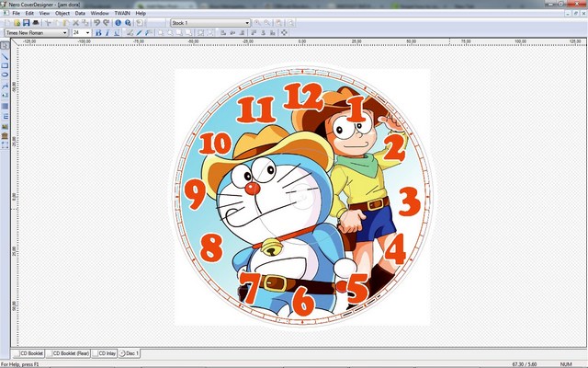
Task: Click the Center object crosshair icon
Action: (x=284, y=33)
